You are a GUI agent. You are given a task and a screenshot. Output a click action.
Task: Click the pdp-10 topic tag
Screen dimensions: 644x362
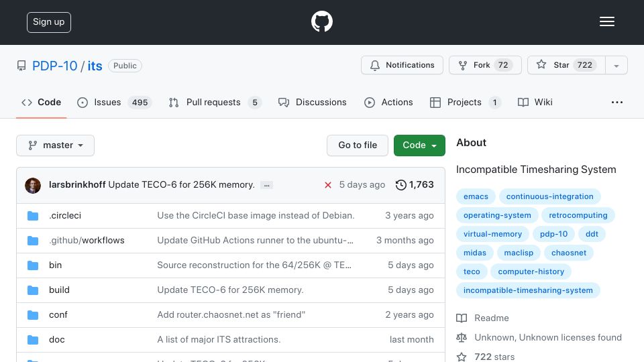click(553, 235)
